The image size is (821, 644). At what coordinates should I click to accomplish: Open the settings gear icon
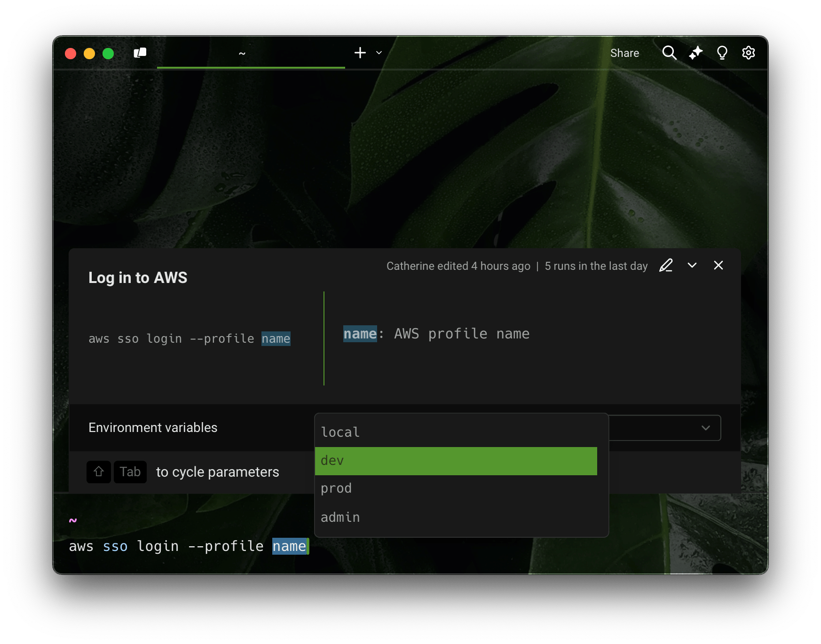[748, 53]
